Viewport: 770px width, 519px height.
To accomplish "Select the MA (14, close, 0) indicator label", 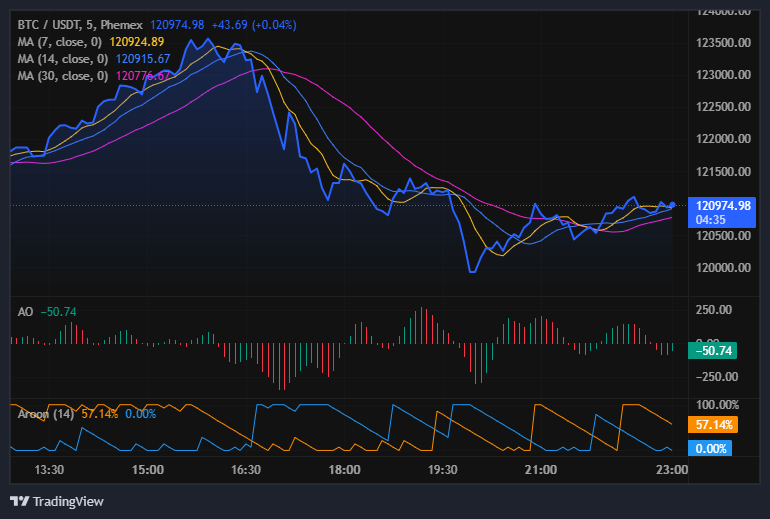I will pos(63,59).
